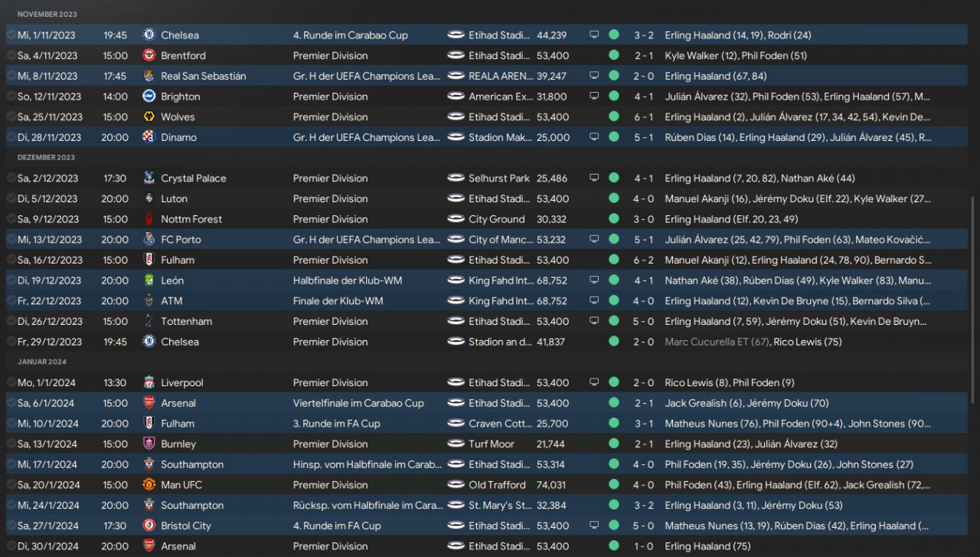Click the FC Porto club badge

click(x=149, y=240)
